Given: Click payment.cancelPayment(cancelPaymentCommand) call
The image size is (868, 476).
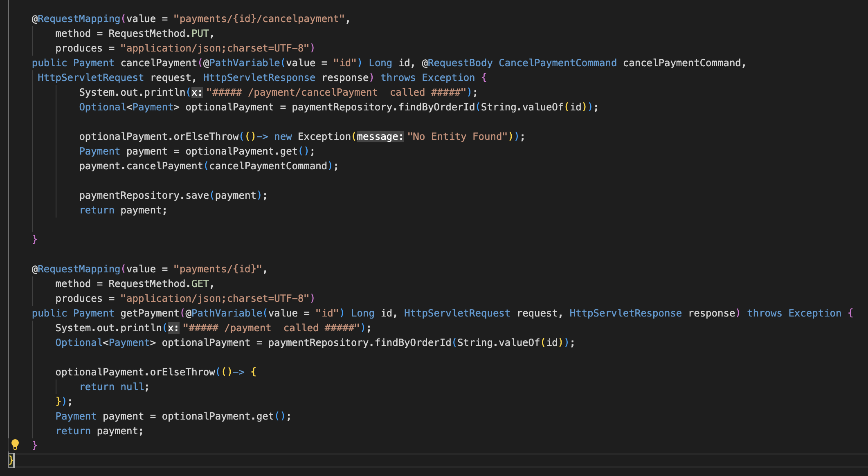Looking at the screenshot, I should point(209,166).
